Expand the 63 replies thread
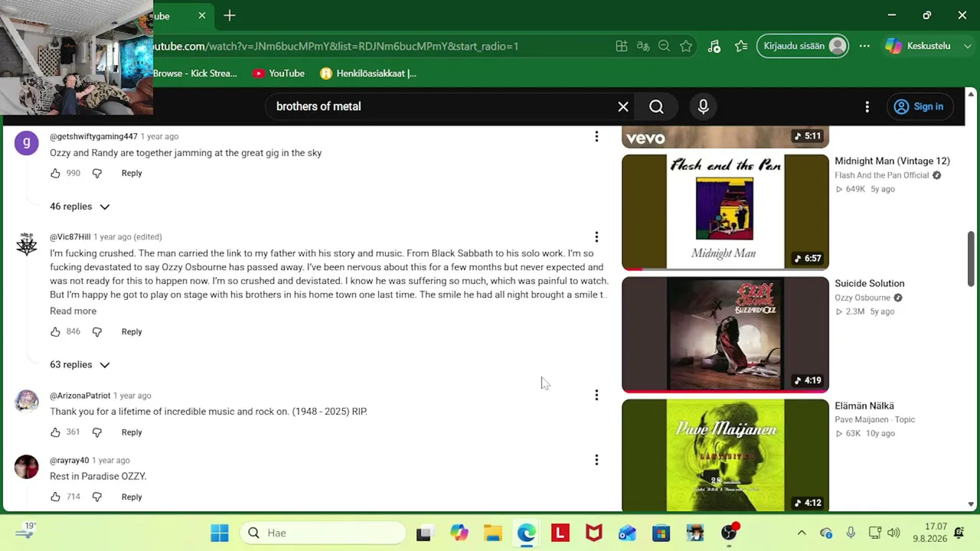The width and height of the screenshot is (980, 551). coord(80,365)
